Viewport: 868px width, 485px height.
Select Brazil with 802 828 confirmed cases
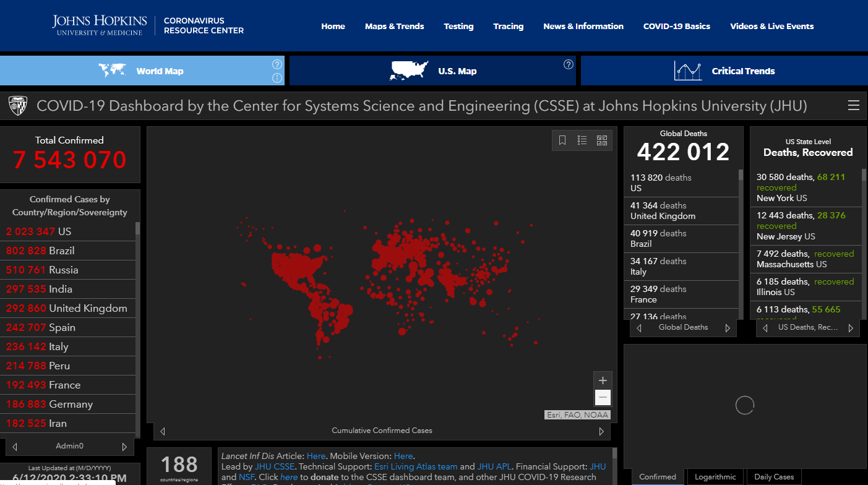pos(69,251)
